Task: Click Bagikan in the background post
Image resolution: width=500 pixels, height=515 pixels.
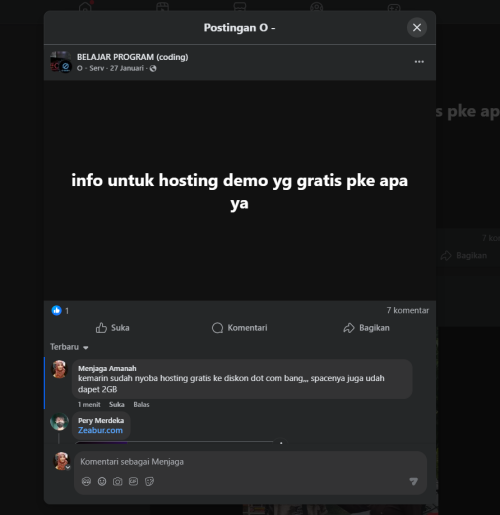Action: click(x=464, y=256)
